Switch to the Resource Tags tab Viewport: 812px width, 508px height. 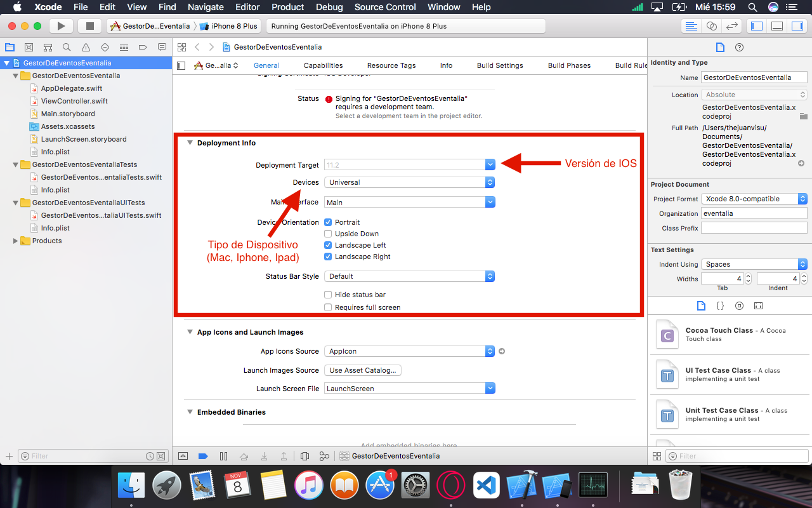click(x=391, y=65)
